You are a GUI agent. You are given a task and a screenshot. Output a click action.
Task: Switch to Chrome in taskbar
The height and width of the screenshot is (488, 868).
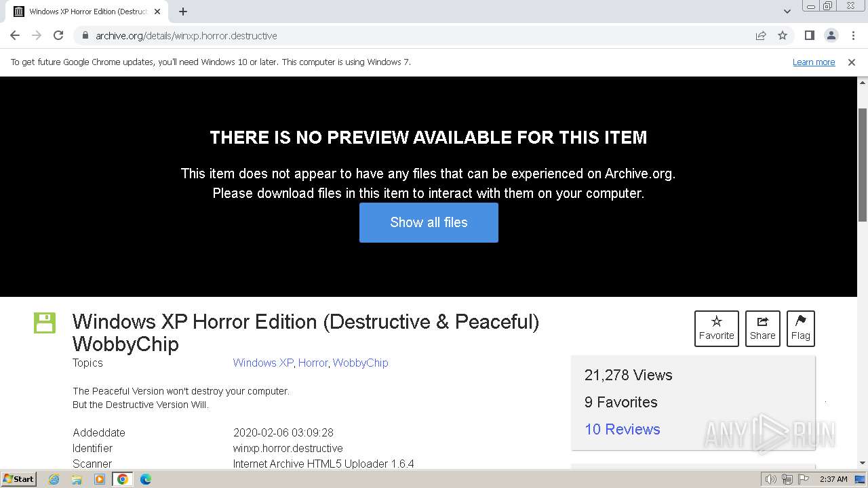[122, 479]
